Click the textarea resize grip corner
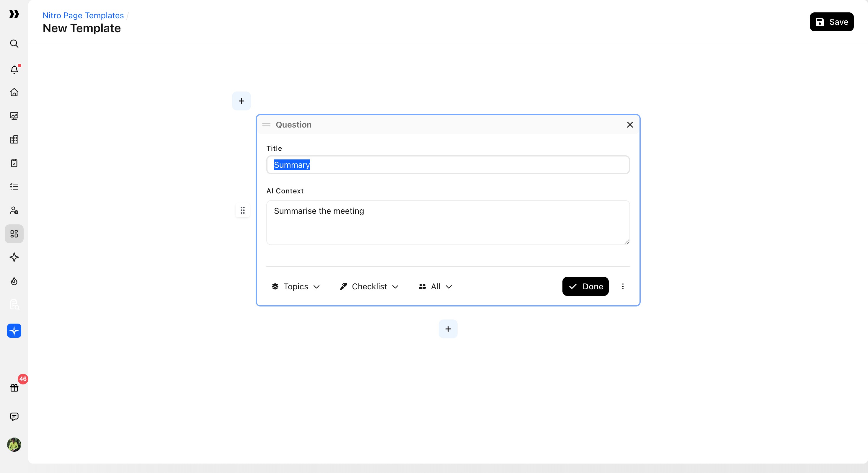Viewport: 868px width, 473px height. 626,242
